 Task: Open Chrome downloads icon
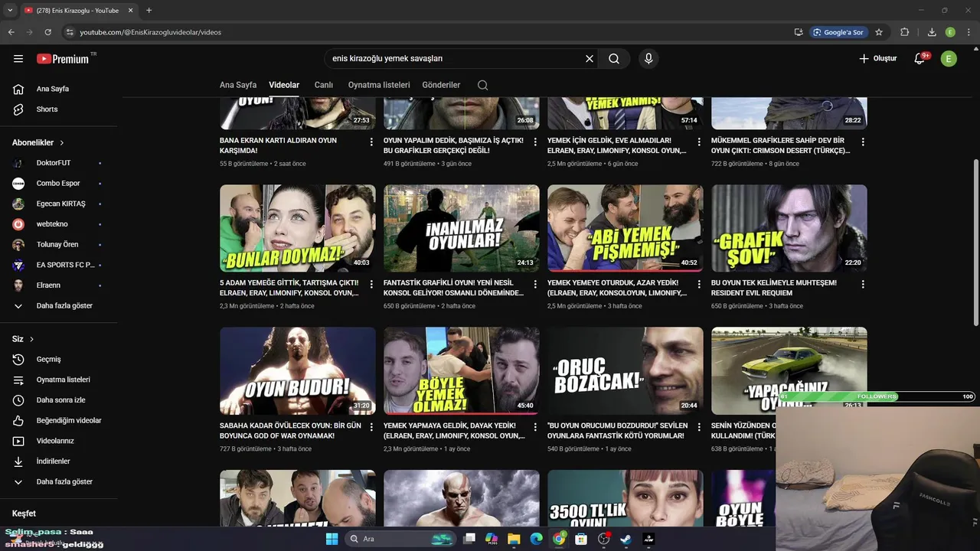pos(932,32)
